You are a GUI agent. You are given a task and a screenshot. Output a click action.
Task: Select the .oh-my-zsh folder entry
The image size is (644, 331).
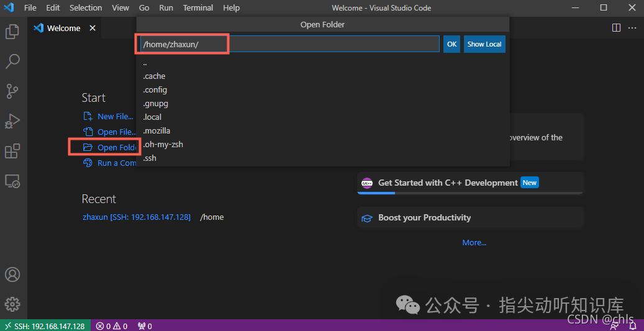323,145
